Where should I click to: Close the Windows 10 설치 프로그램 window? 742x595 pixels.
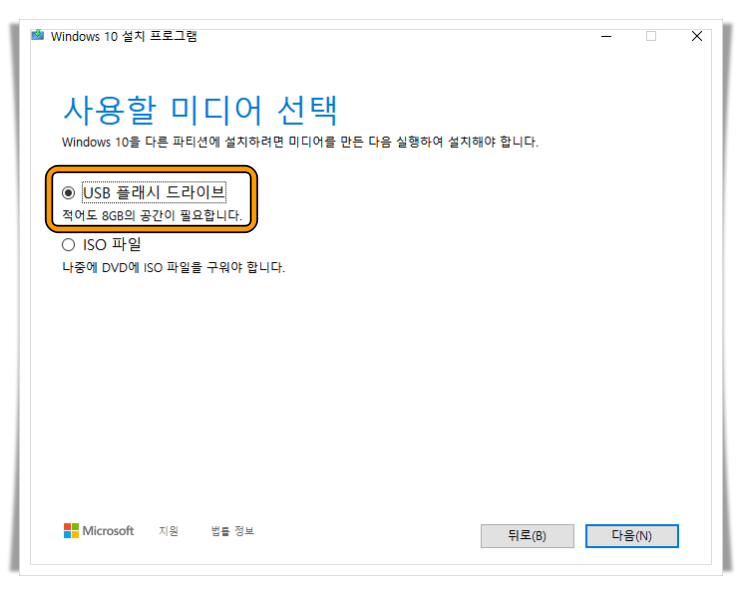point(697,36)
